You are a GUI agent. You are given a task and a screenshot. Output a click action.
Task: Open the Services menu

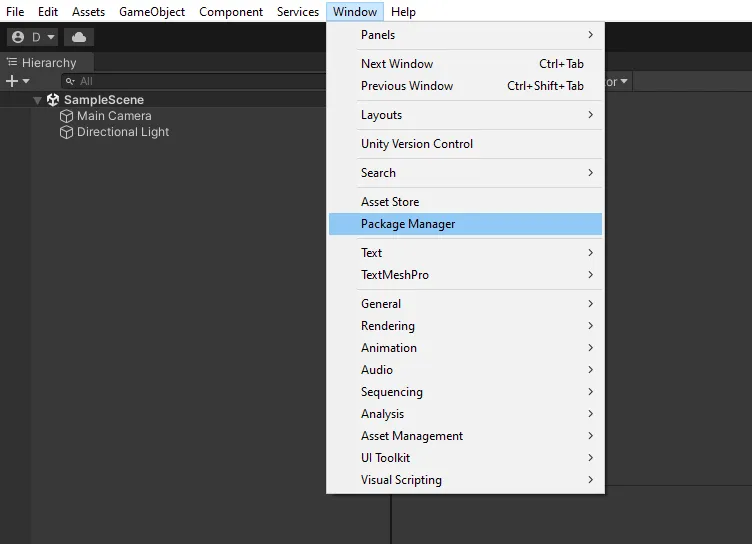pyautogui.click(x=297, y=12)
